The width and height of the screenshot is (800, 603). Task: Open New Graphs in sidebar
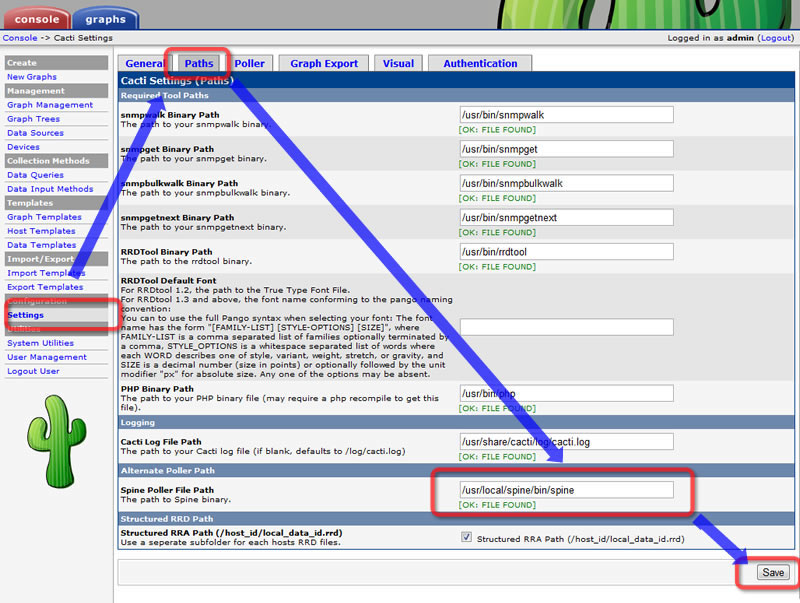point(32,77)
